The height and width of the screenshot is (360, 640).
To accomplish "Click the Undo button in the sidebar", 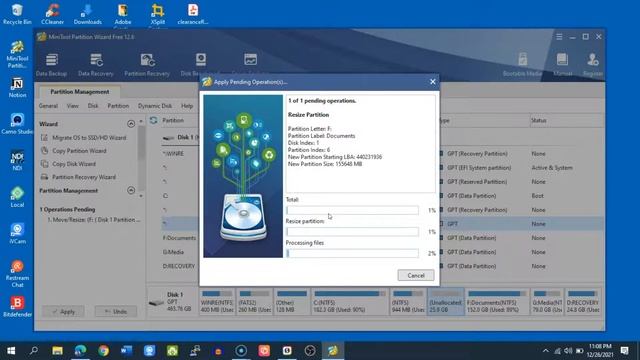I will coord(116,311).
